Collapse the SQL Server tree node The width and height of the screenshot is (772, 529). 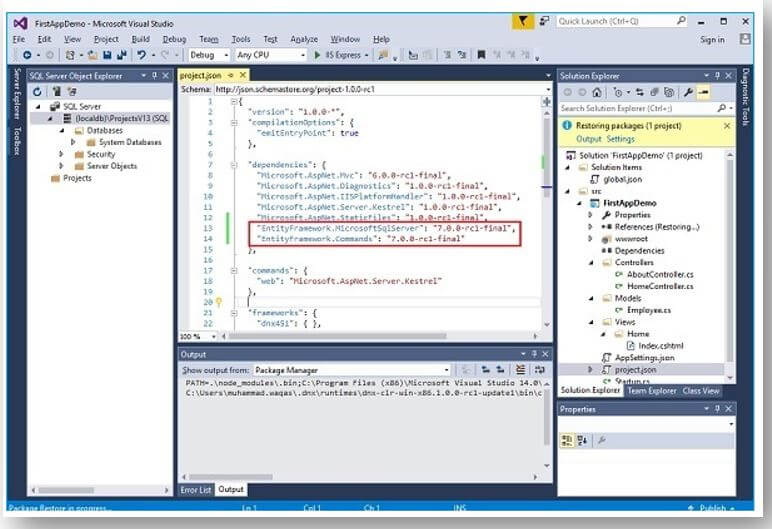[x=38, y=106]
